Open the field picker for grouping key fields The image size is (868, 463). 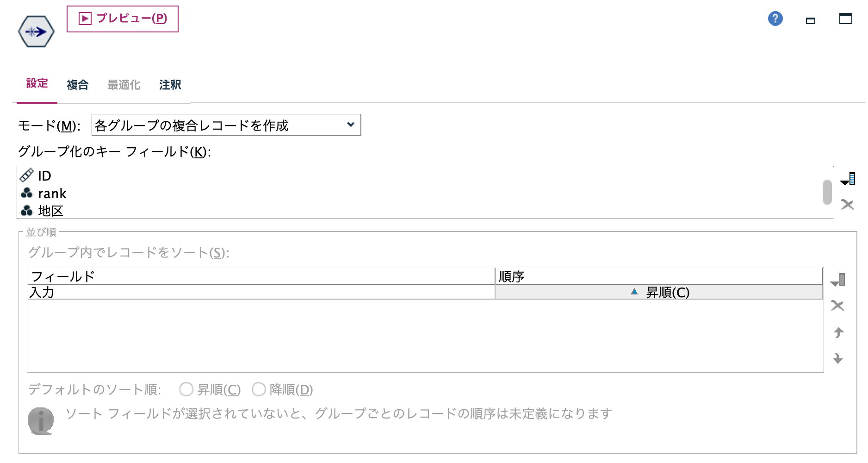click(848, 178)
